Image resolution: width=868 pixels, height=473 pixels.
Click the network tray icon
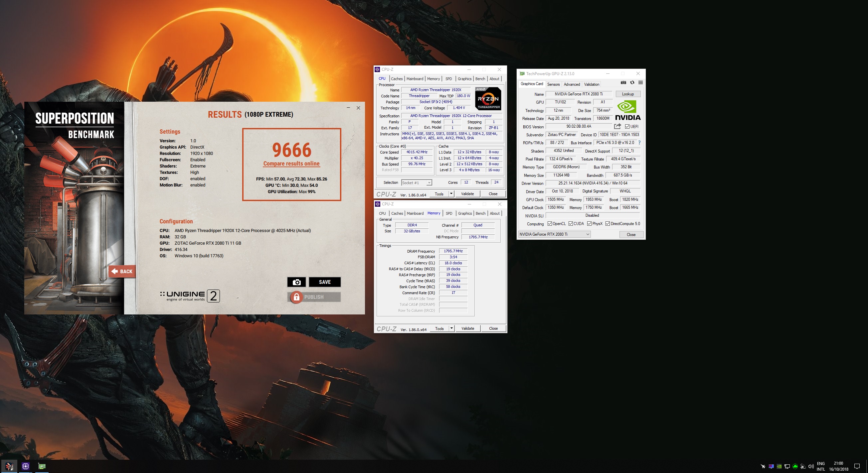pos(787,466)
